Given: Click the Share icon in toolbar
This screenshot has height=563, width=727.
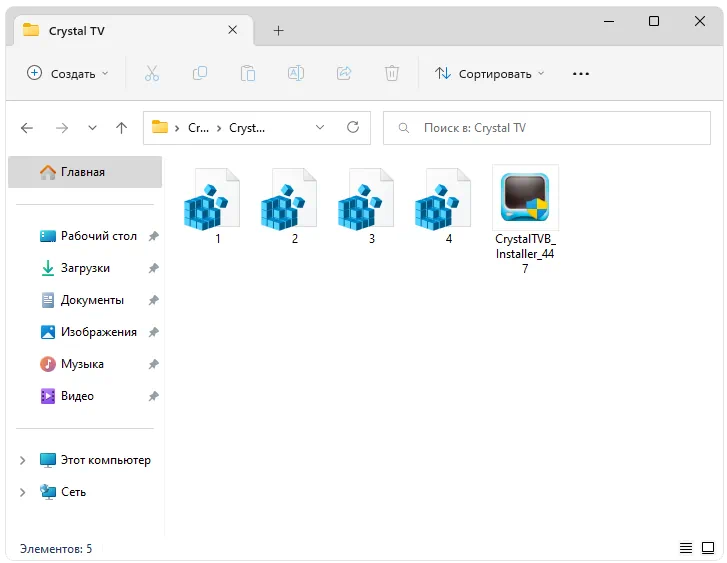Looking at the screenshot, I should click(x=344, y=73).
